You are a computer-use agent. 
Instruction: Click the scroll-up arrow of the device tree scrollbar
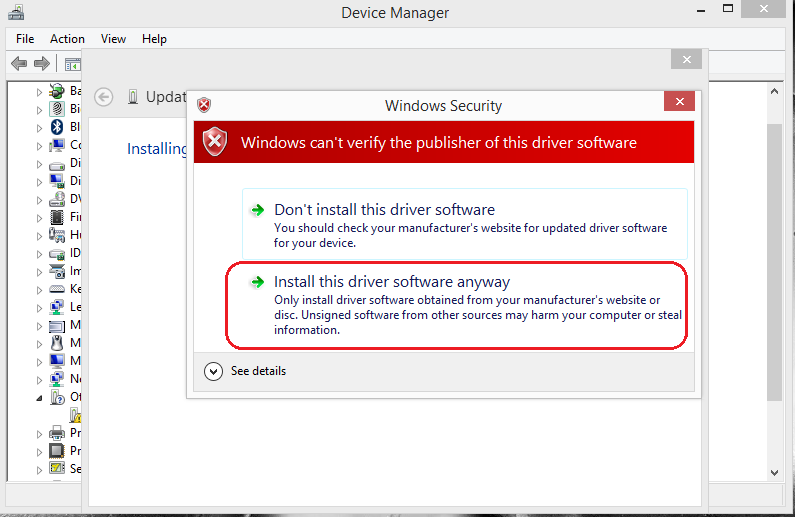click(x=774, y=92)
